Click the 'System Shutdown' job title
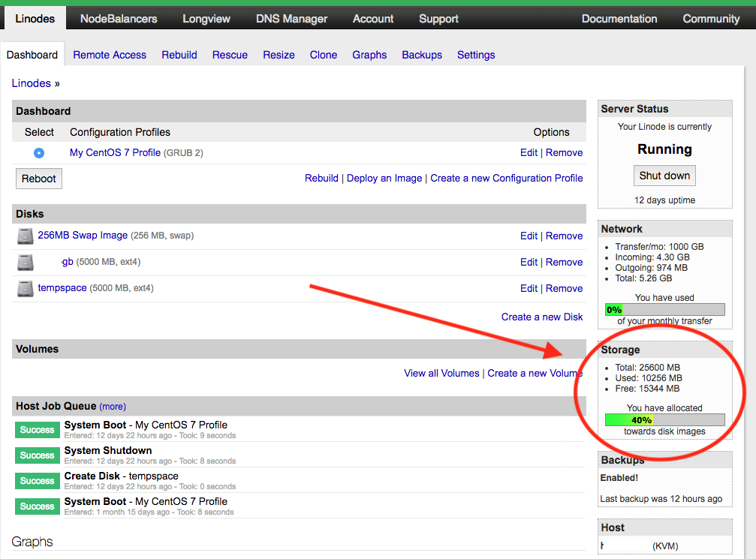This screenshot has width=756, height=559. (x=108, y=450)
